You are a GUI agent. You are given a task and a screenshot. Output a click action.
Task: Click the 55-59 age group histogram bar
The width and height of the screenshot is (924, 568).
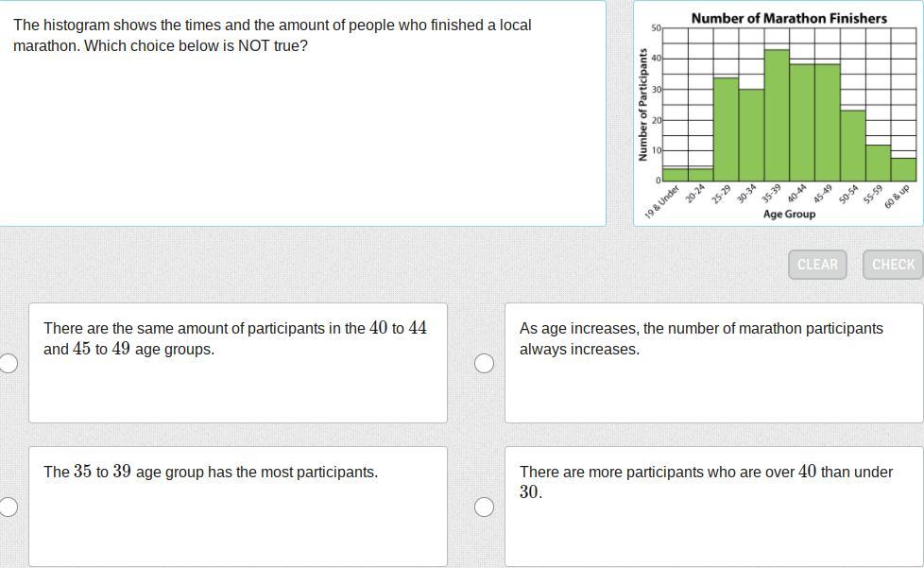(x=879, y=163)
